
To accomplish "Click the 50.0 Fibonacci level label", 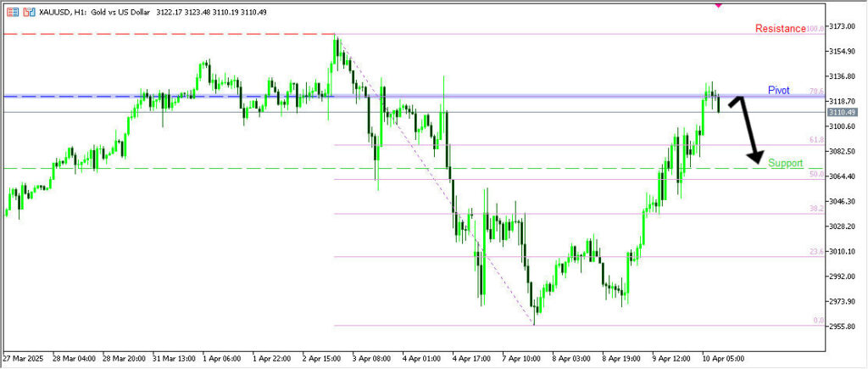I will pos(816,175).
